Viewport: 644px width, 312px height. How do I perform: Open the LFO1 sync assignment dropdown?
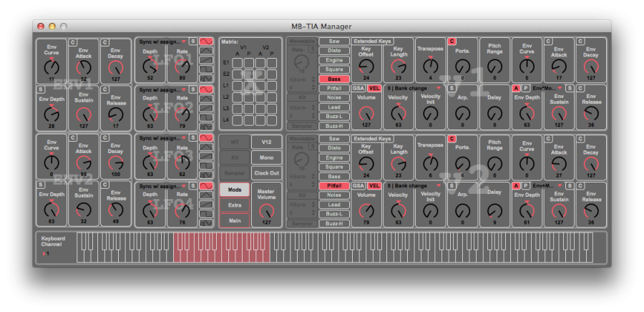[162, 42]
